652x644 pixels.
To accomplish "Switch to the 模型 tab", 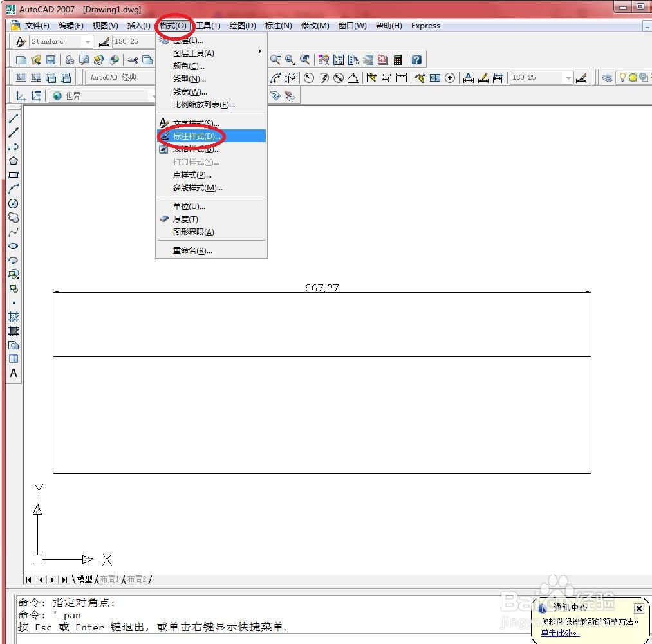I will 85,579.
